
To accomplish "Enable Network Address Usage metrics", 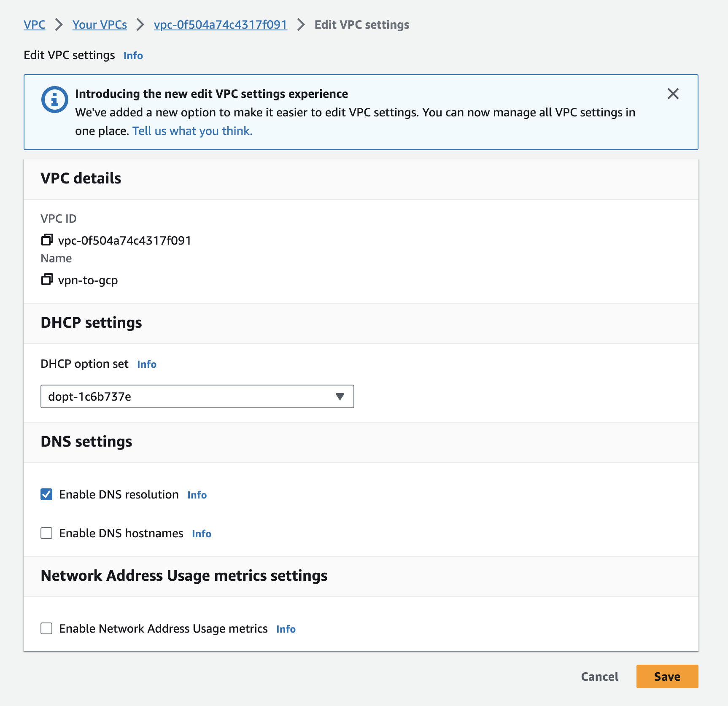I will pos(46,628).
